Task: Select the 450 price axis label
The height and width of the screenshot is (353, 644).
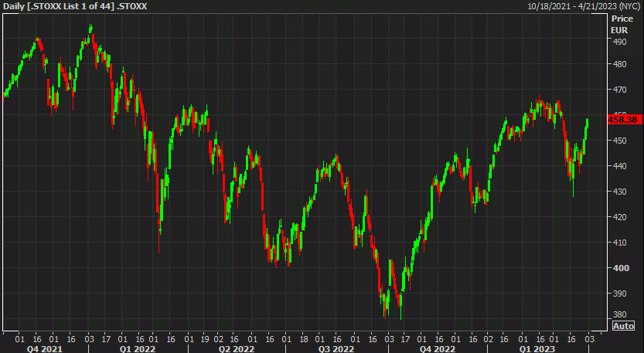Action: click(619, 141)
